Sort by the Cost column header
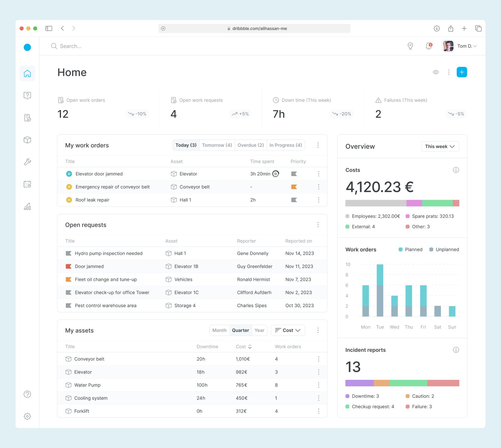This screenshot has width=501, height=448. point(244,347)
